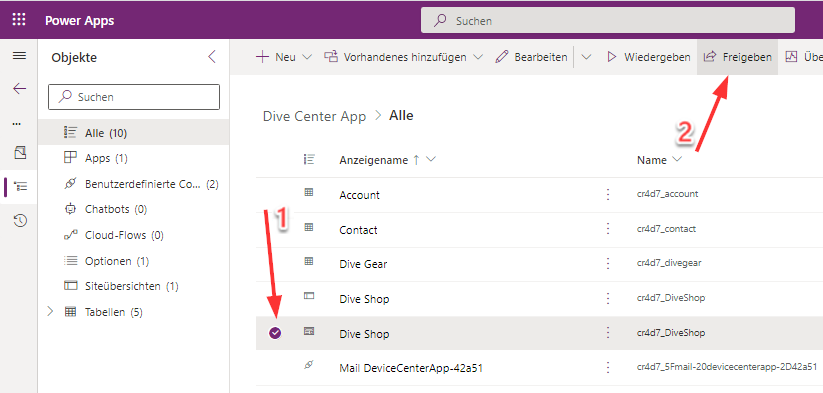
Task: Toggle the hamburger navigation menu
Action: pyautogui.click(x=19, y=56)
